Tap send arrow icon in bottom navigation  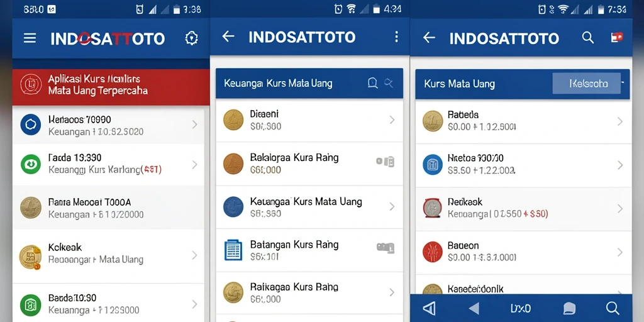(x=429, y=308)
